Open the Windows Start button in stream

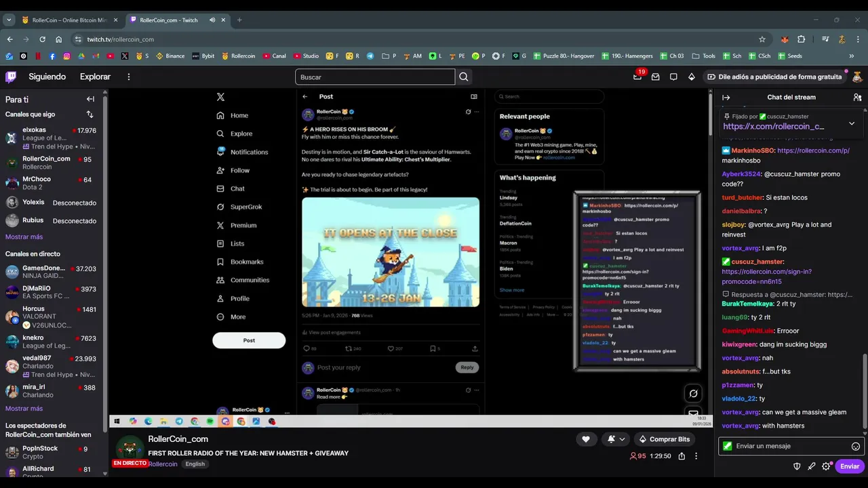117,422
